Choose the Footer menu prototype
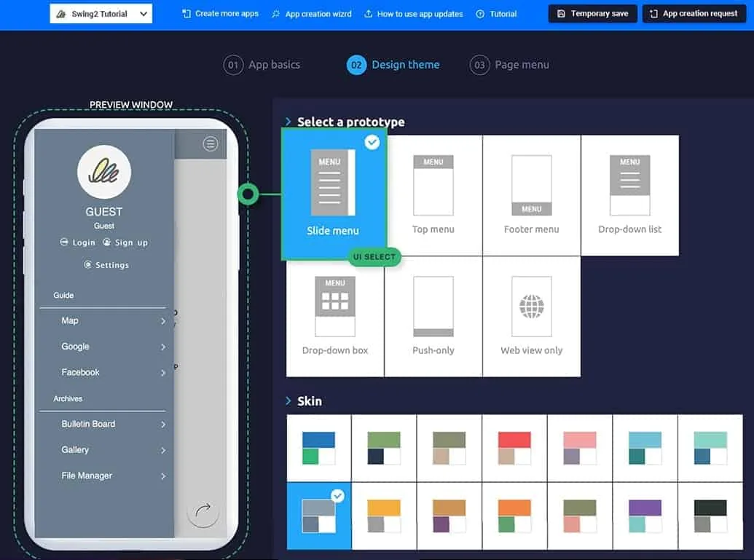 (531, 185)
